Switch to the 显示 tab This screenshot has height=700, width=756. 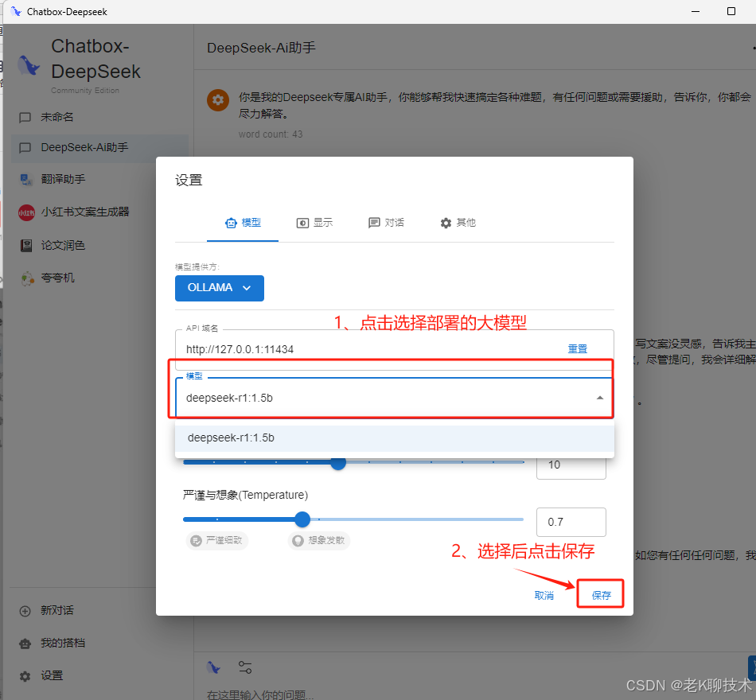click(x=314, y=223)
